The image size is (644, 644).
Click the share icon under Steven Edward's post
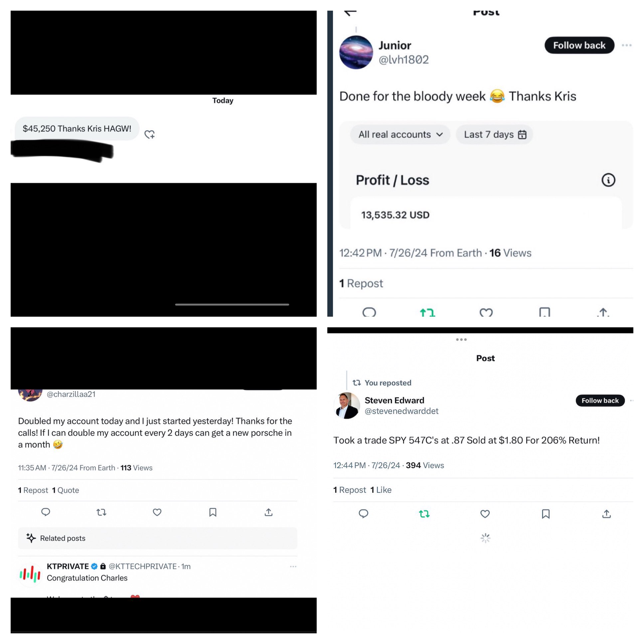point(606,514)
